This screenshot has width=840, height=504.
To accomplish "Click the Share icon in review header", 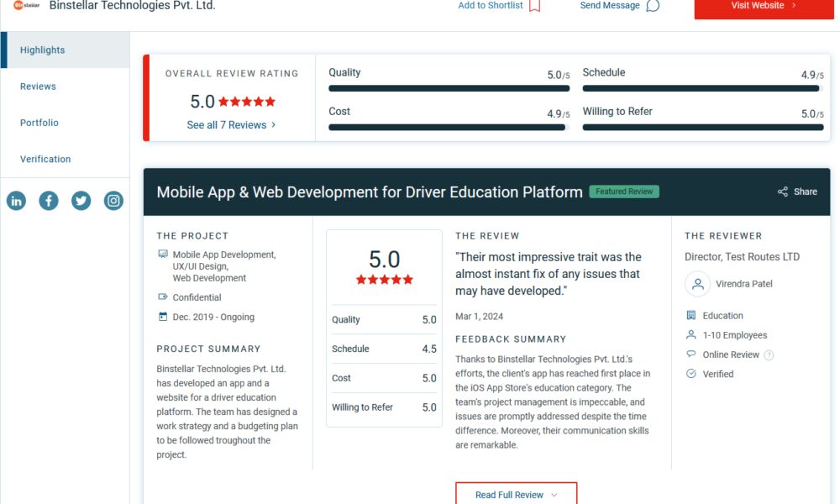I will 783,192.
